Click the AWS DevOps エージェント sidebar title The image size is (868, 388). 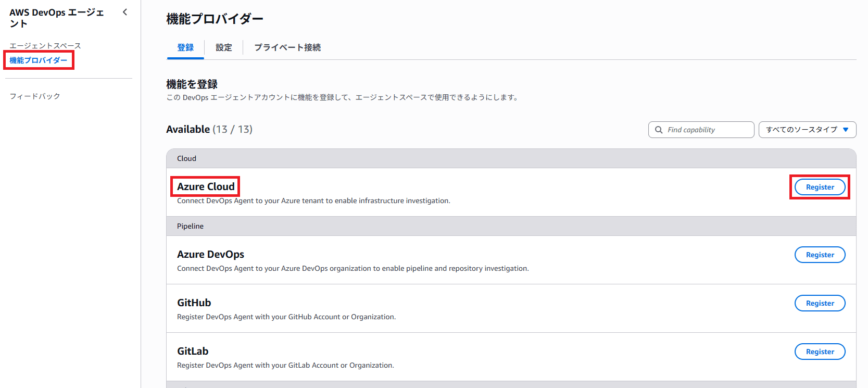point(57,18)
